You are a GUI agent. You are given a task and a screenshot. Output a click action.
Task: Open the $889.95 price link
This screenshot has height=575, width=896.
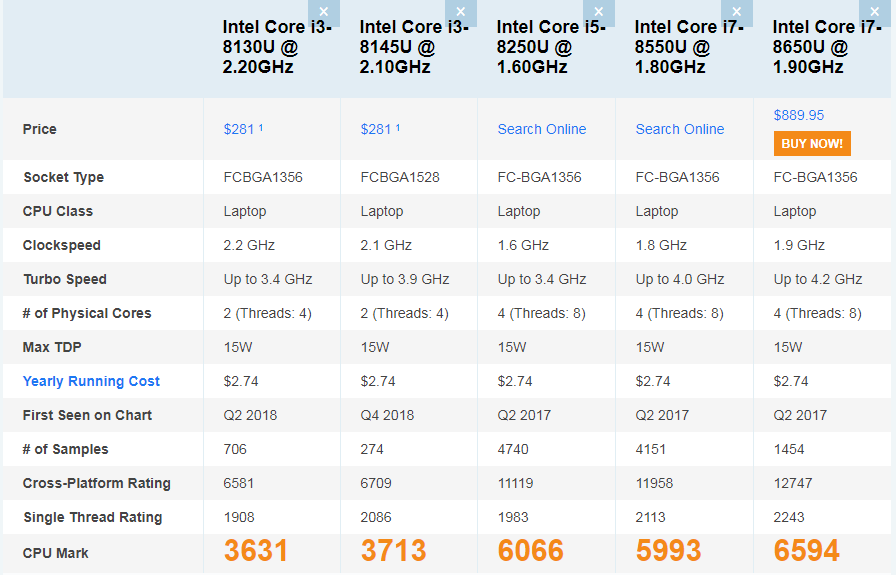pos(799,115)
